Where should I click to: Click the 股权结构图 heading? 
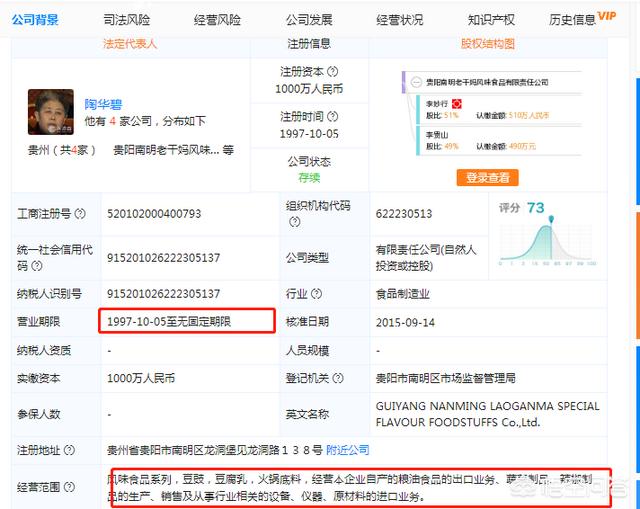pyautogui.click(x=488, y=43)
